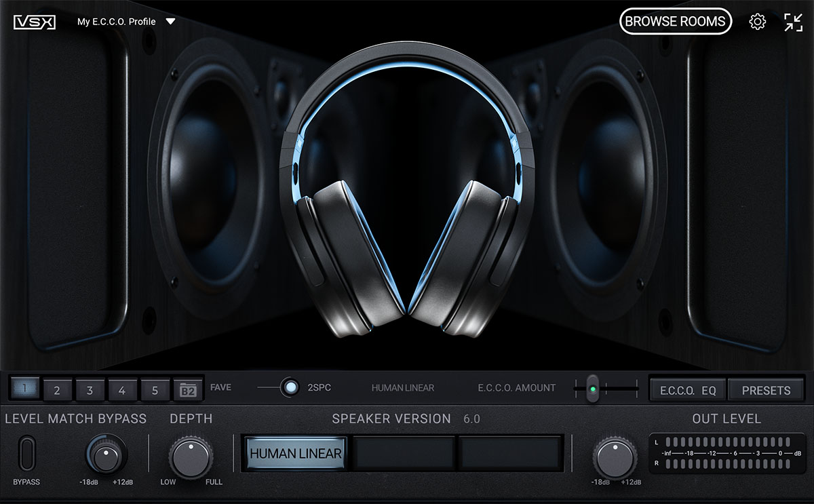This screenshot has width=814, height=504.
Task: Click the collapse window arrows icon
Action: [793, 22]
